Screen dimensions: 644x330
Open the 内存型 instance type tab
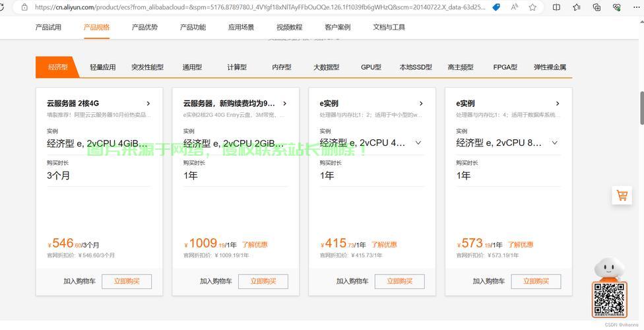point(282,67)
